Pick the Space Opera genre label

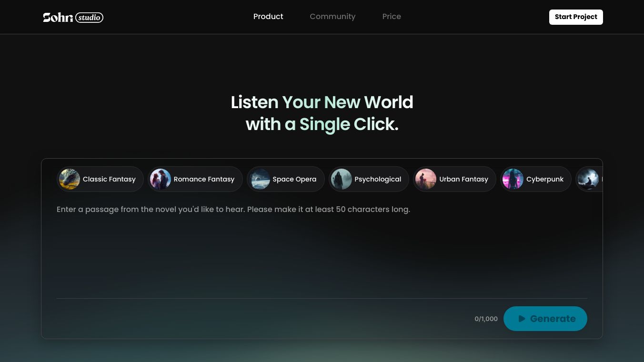point(294,179)
